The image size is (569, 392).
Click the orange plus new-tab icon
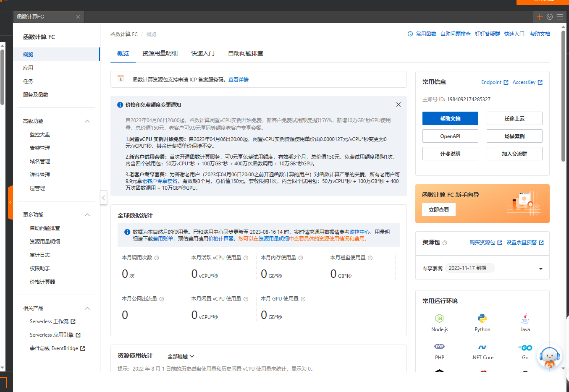(540, 17)
